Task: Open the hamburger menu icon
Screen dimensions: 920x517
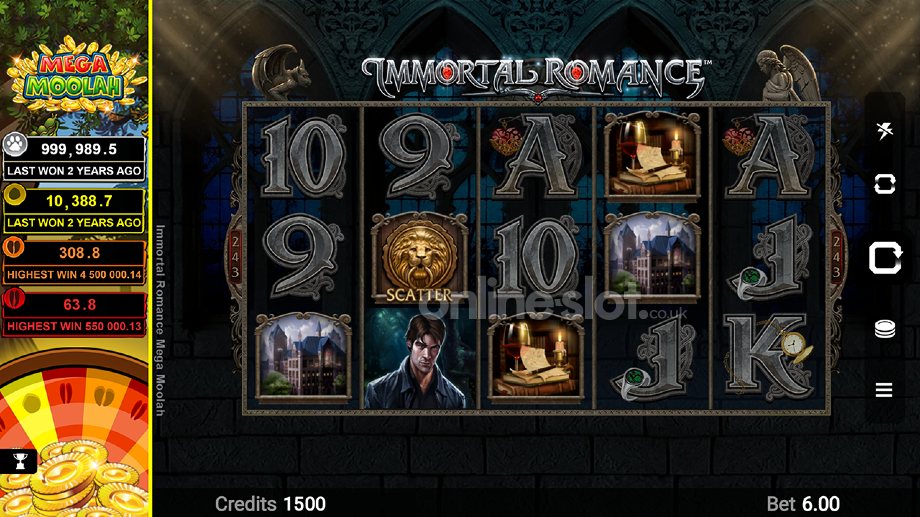Action: click(884, 390)
